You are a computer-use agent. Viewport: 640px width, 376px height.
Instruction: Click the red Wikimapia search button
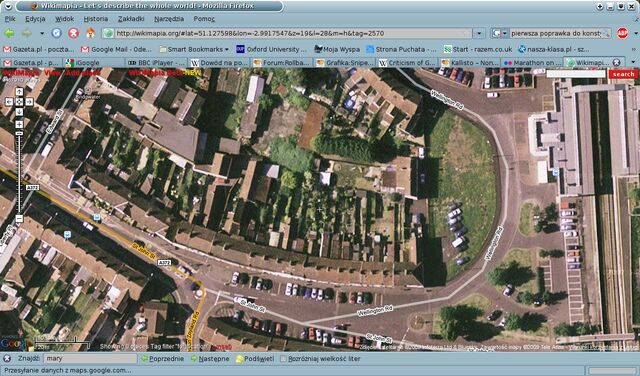(623, 74)
